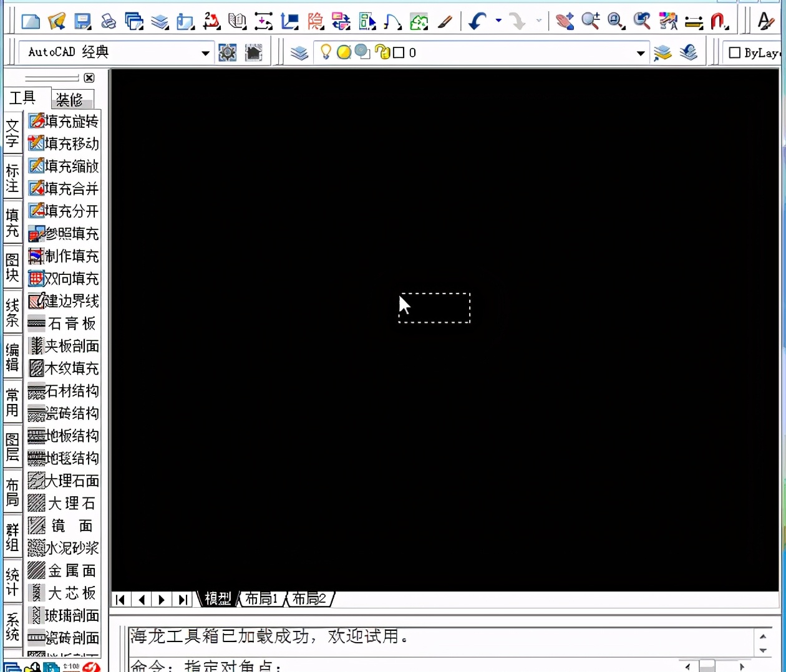
Task: Choose the 木纹填充 pattern
Action: (x=64, y=368)
